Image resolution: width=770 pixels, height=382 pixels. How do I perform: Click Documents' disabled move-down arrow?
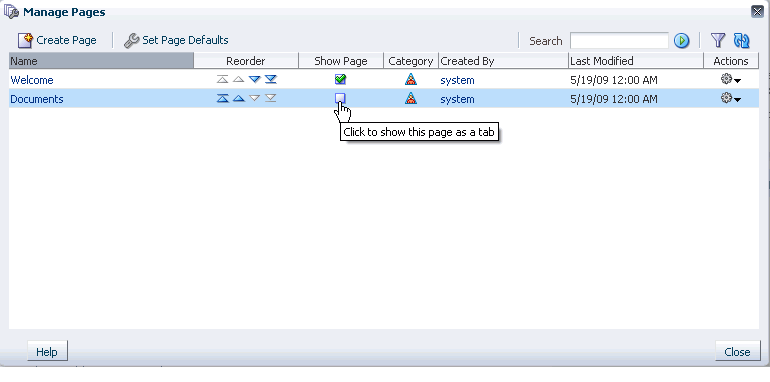pos(254,99)
